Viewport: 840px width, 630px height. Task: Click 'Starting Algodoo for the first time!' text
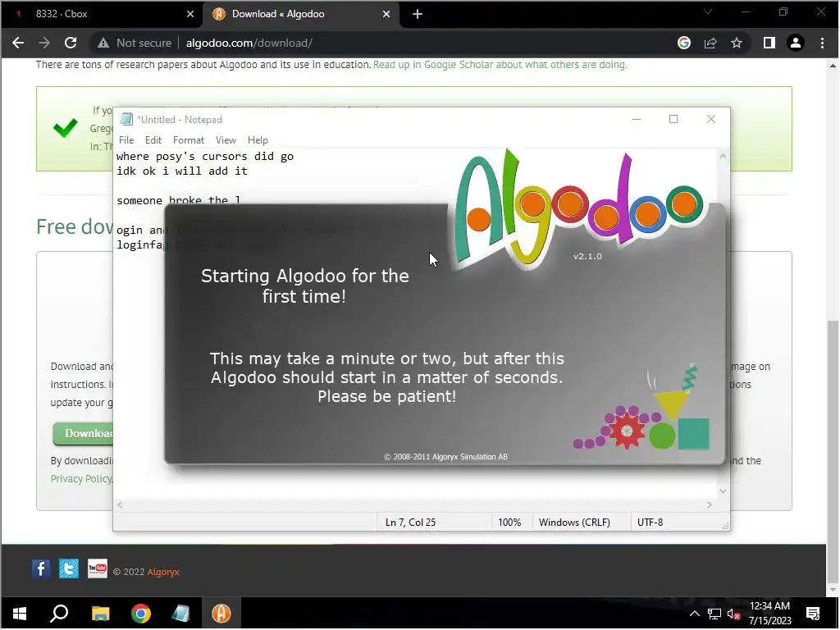pos(305,286)
